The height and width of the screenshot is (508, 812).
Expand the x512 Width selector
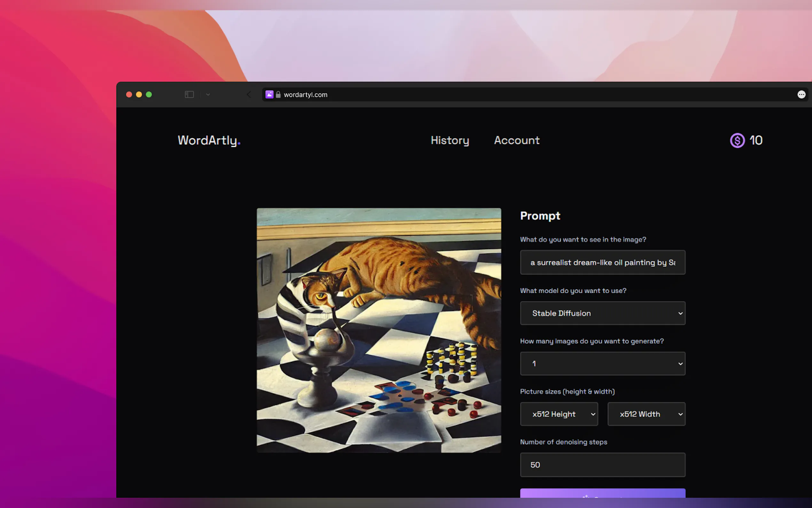pos(646,414)
